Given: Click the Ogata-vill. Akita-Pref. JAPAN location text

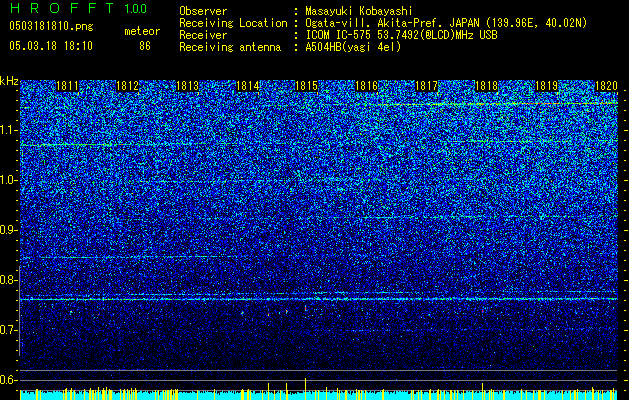Looking at the screenshot, I should click(x=446, y=23).
